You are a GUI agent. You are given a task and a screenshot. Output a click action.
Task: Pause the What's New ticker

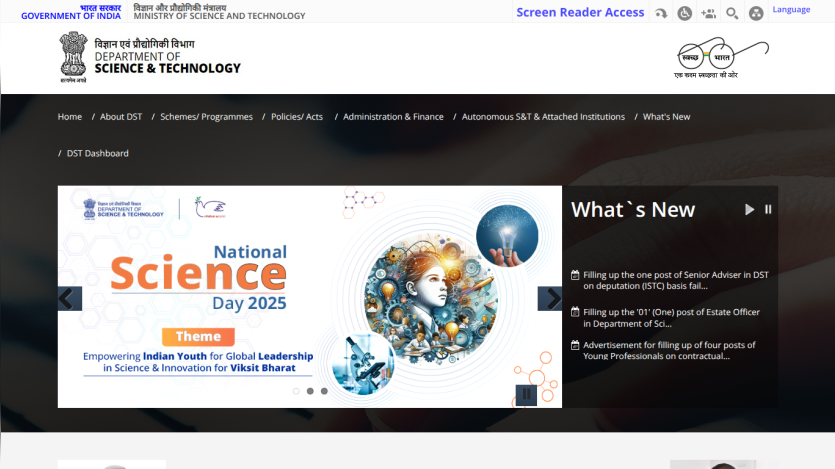pyautogui.click(x=768, y=210)
